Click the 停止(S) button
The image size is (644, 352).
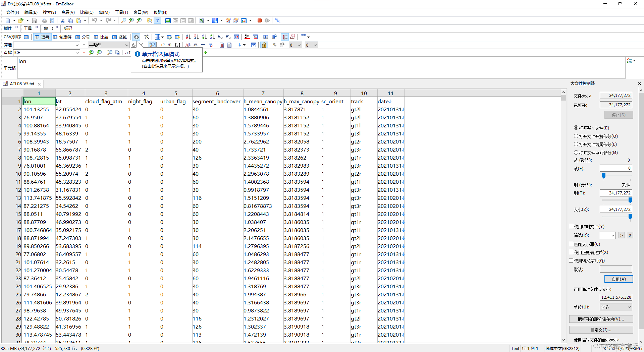coord(619,115)
